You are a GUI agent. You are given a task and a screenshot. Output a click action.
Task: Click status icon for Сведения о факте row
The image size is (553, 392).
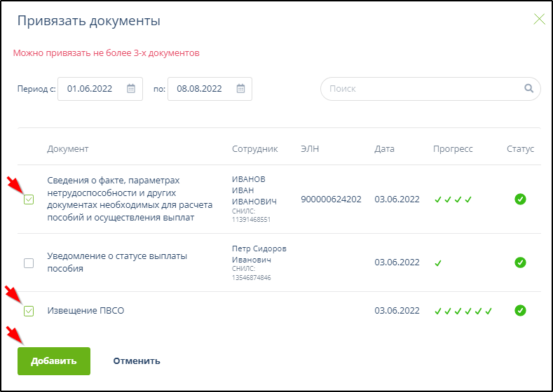(x=520, y=199)
